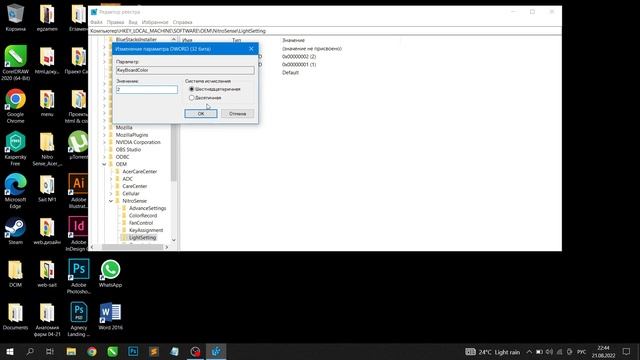Collapse the NitroSense registry key
This screenshot has height=360, width=640.
pos(111,201)
